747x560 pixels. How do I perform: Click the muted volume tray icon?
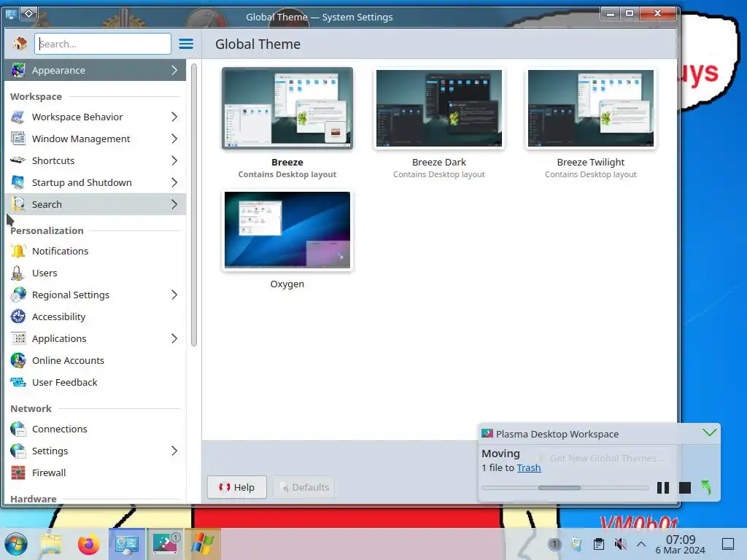click(620, 544)
